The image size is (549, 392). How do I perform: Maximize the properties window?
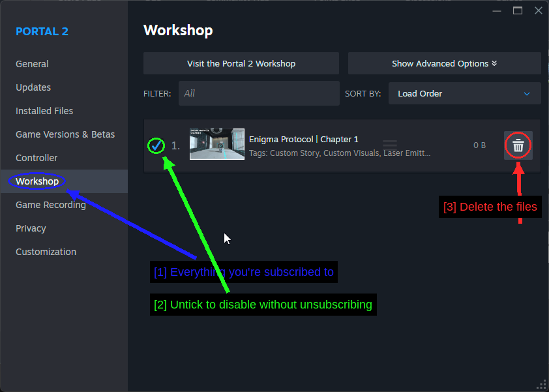coord(518,11)
